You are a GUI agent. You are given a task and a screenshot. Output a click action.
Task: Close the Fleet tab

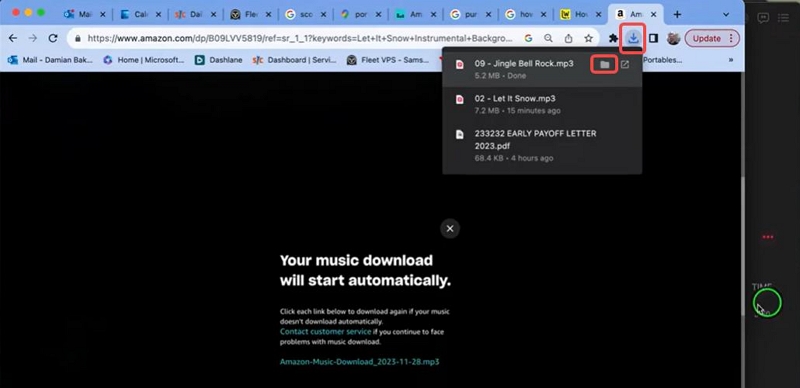[268, 15]
